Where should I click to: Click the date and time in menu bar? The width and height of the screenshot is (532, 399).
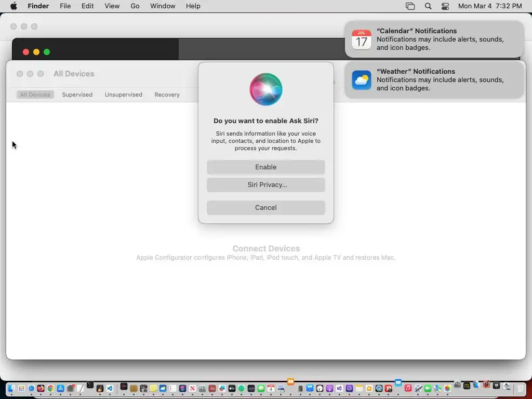coord(489,6)
